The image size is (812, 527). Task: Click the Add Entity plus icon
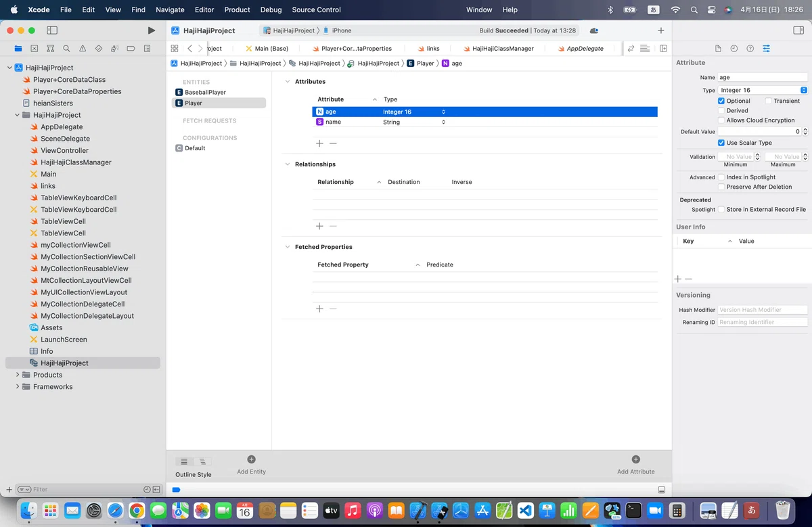(x=251, y=459)
